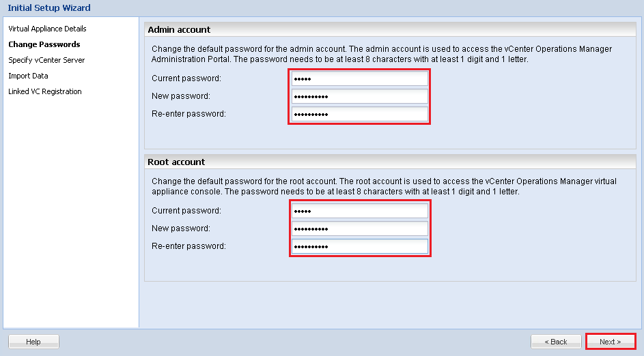
Task: Click admin account Current password field
Action: 359,78
